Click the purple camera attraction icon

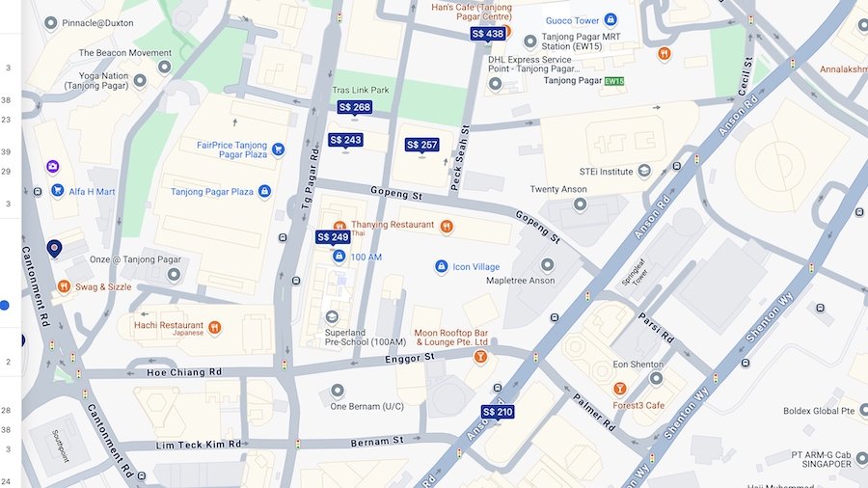(53, 166)
